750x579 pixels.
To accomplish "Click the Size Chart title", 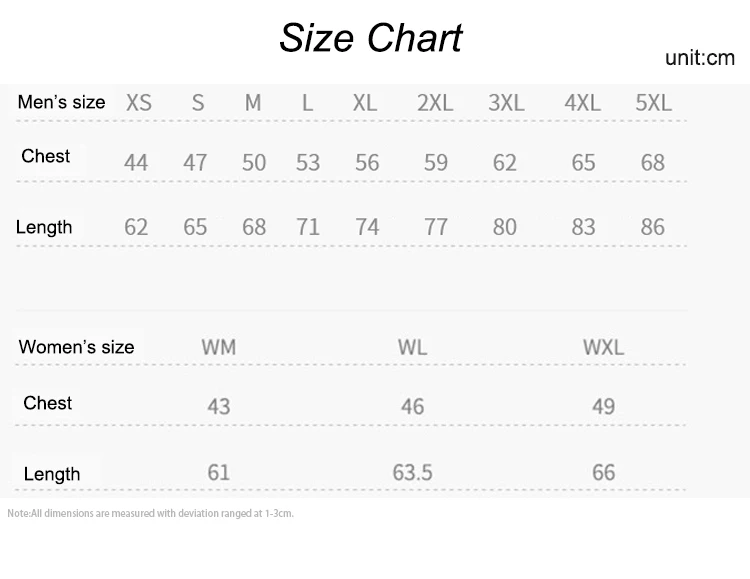I will pos(371,38).
